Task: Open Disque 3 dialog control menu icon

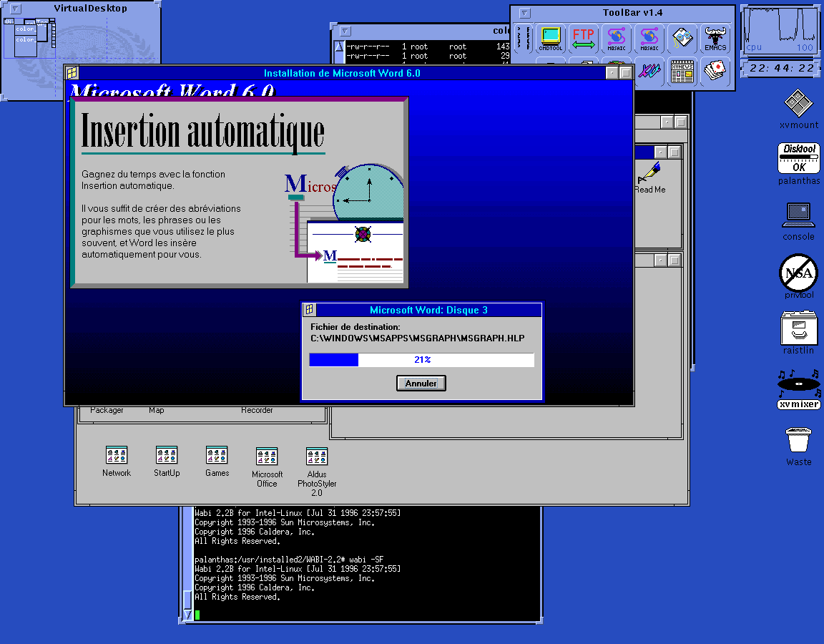Action: pyautogui.click(x=310, y=310)
